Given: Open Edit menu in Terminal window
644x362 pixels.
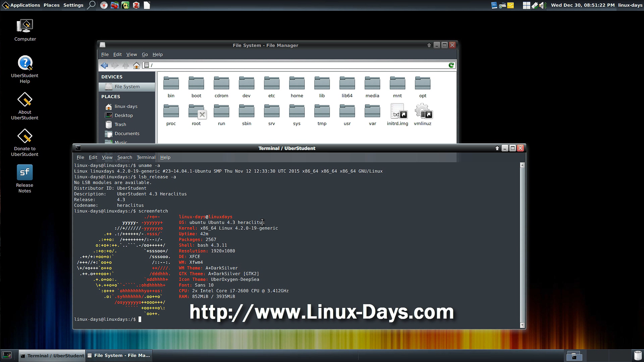Looking at the screenshot, I should (93, 157).
